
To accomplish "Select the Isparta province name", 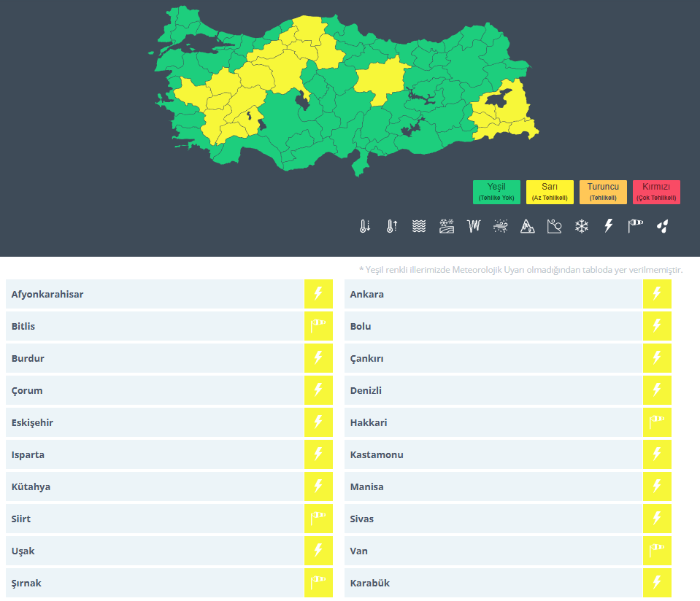I will pyautogui.click(x=28, y=454).
